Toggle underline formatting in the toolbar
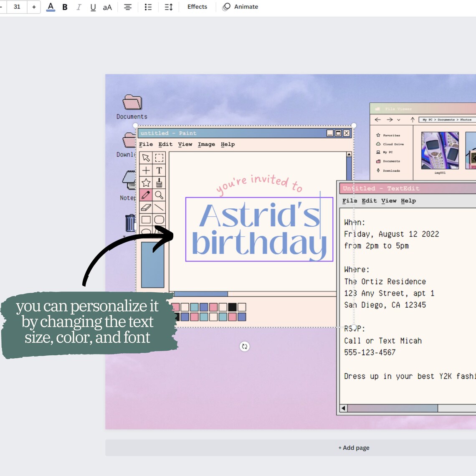The width and height of the screenshot is (476, 476). coord(93,7)
